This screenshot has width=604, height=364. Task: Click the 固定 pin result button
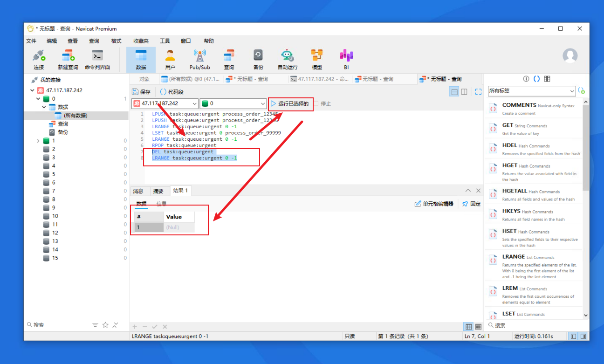471,204
